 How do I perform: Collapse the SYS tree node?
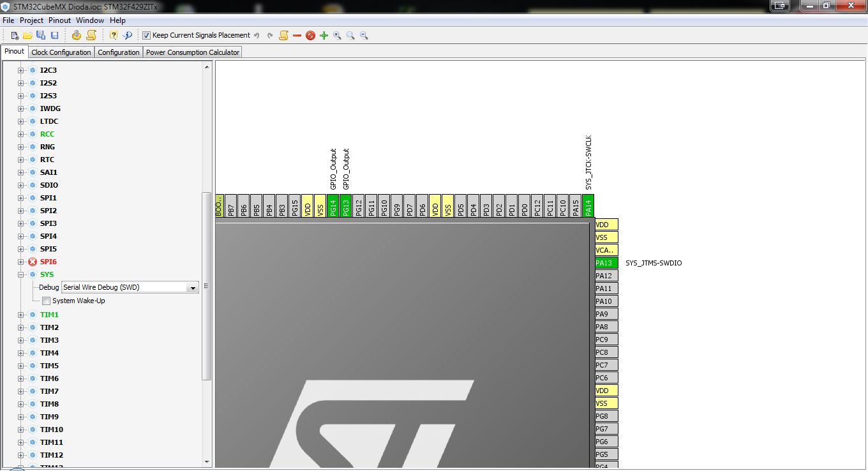point(20,274)
